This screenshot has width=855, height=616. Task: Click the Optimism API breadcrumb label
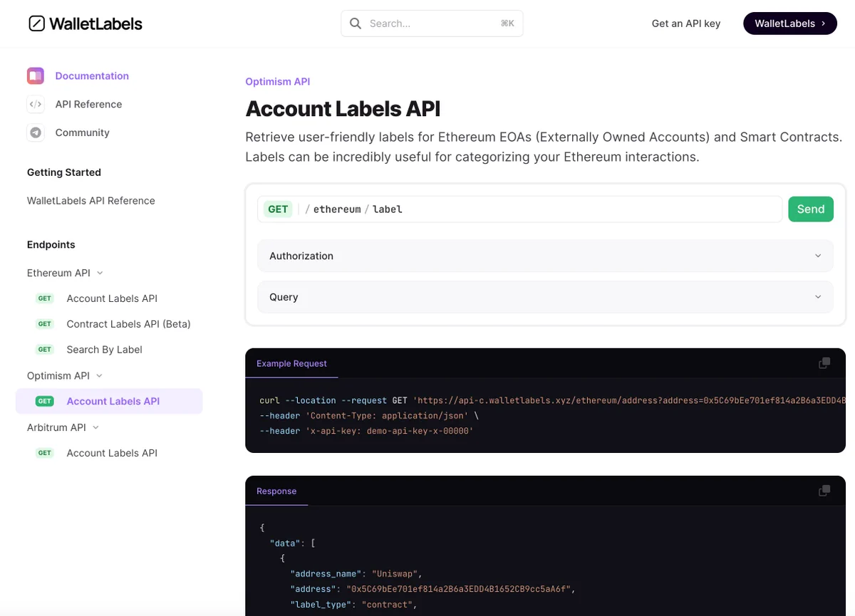(x=277, y=82)
